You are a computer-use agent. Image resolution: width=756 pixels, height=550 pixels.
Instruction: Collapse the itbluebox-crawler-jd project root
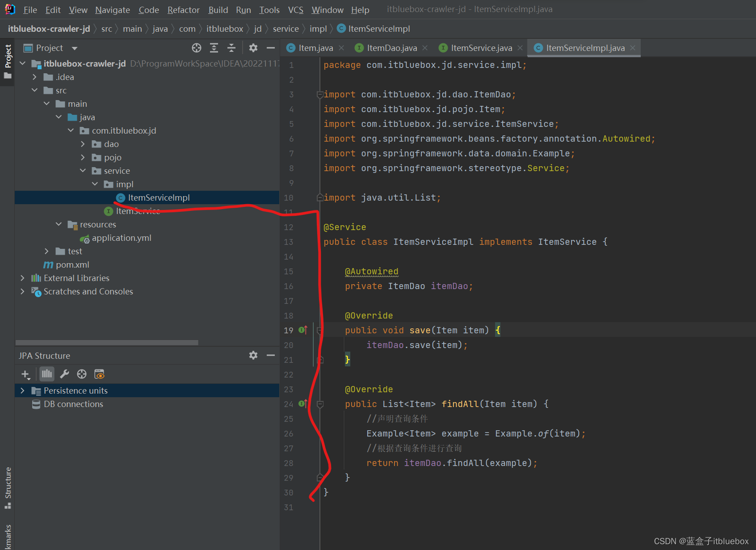22,63
